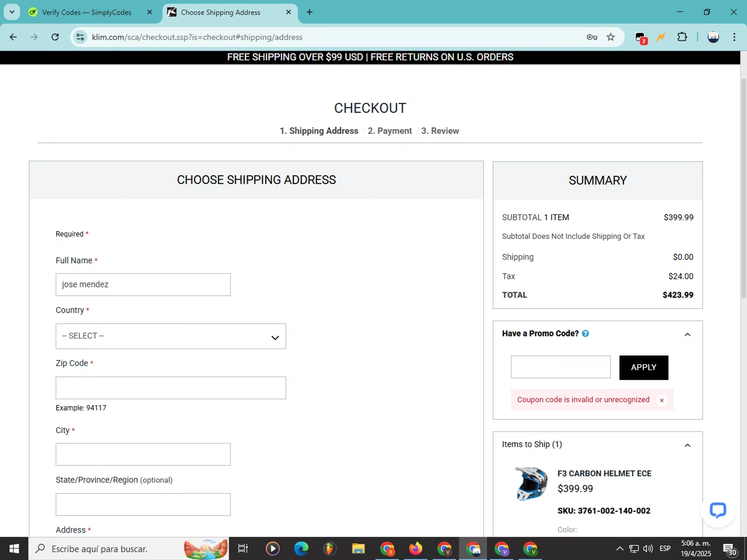The height and width of the screenshot is (560, 747).
Task: Click the taskbar search box
Action: pyautogui.click(x=128, y=549)
